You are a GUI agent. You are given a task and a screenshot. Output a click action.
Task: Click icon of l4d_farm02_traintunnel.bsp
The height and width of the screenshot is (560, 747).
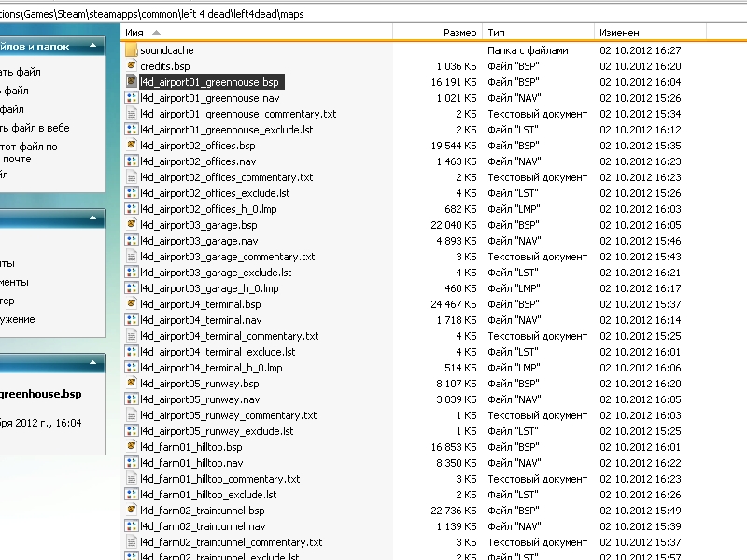click(x=131, y=510)
